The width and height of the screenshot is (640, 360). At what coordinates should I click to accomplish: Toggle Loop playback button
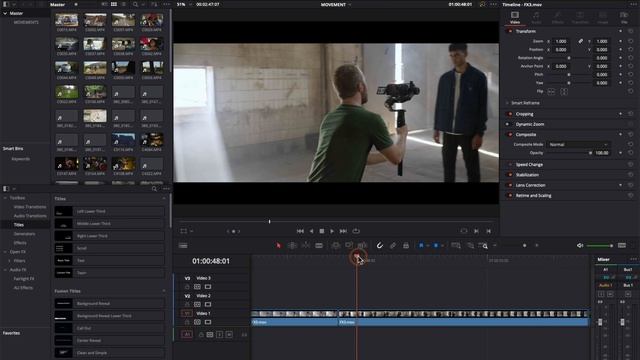(356, 231)
